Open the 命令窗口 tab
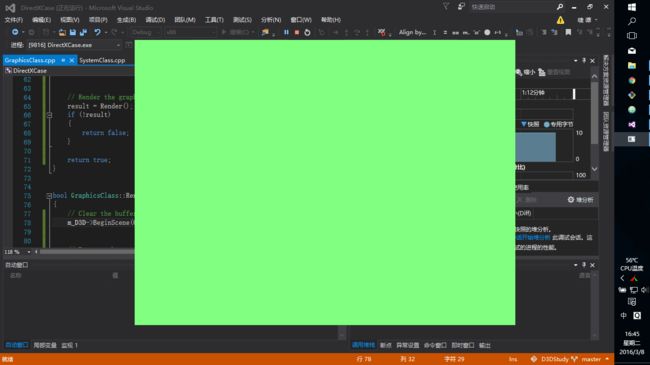This screenshot has height=365, width=650. (435, 345)
